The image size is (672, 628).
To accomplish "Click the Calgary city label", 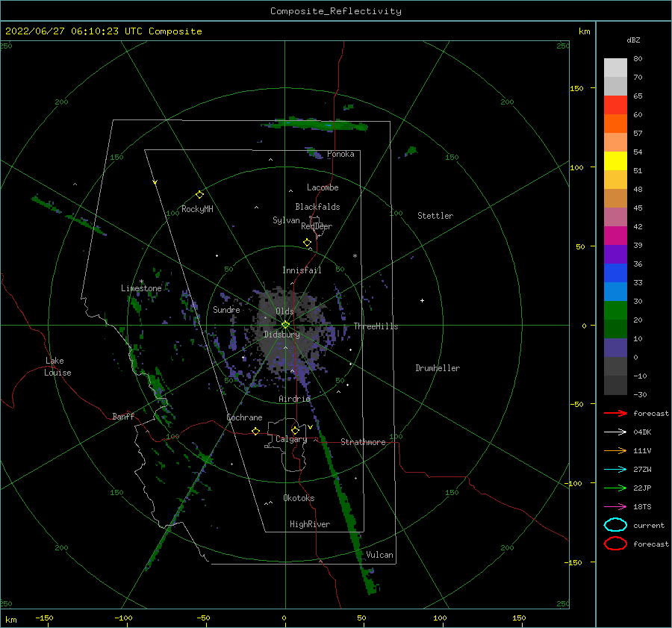I will tap(291, 439).
